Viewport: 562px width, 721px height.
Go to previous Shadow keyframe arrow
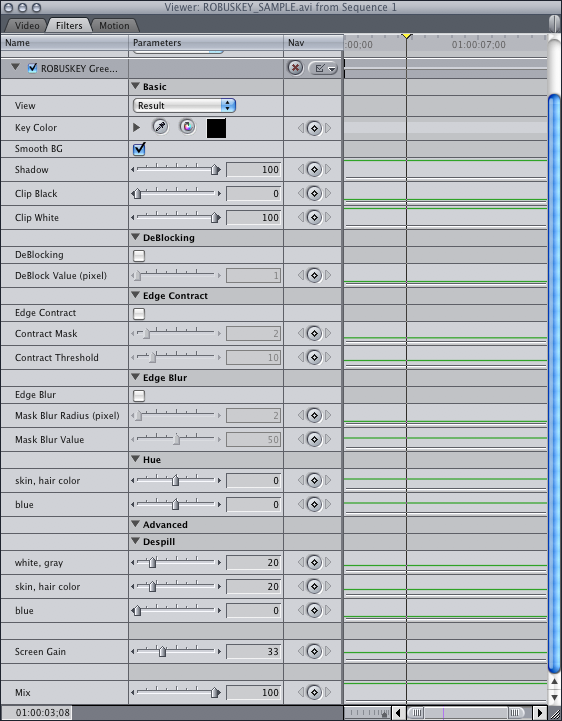(x=301, y=169)
